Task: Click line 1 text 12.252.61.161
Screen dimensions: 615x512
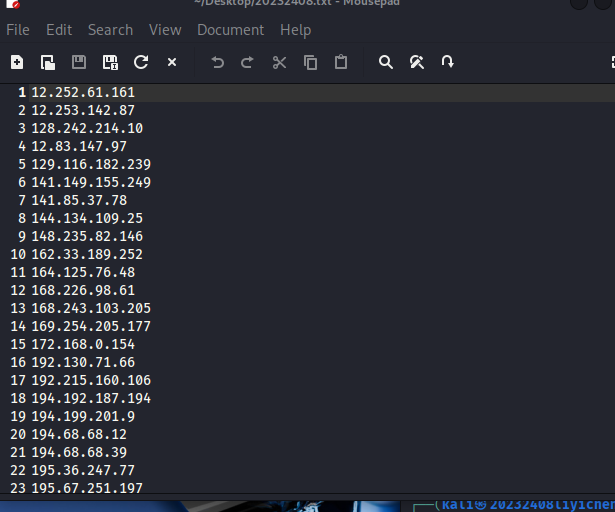Action: 83,93
